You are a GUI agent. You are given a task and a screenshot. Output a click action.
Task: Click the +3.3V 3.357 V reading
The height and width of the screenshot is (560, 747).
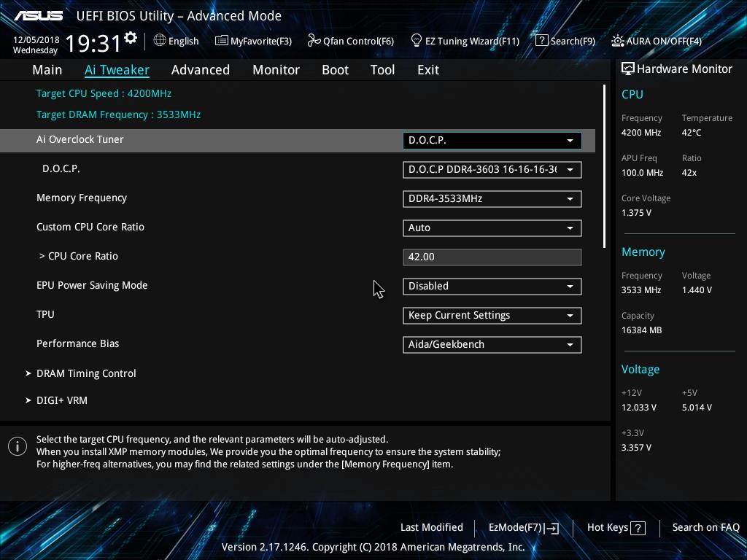pos(636,448)
